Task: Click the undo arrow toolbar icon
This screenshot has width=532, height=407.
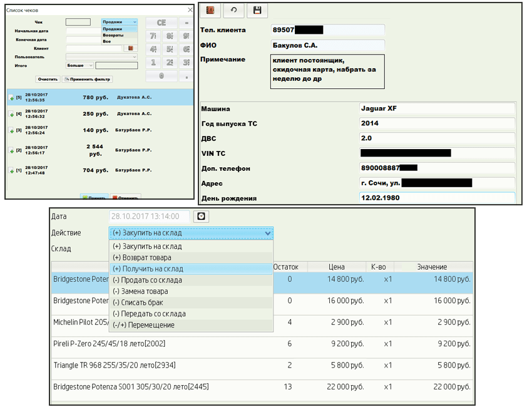Action: (234, 10)
